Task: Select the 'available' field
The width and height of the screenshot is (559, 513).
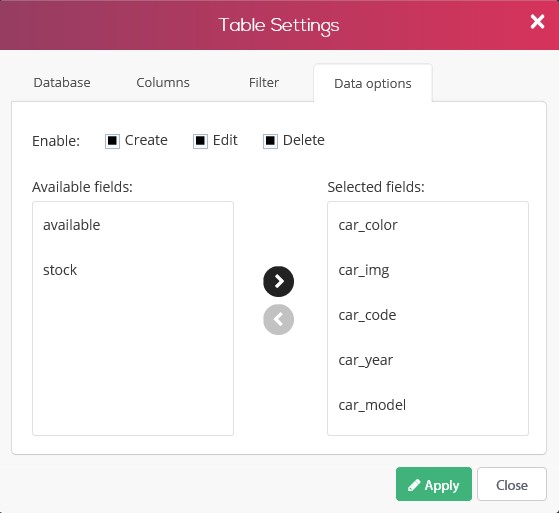Action: [133, 225]
